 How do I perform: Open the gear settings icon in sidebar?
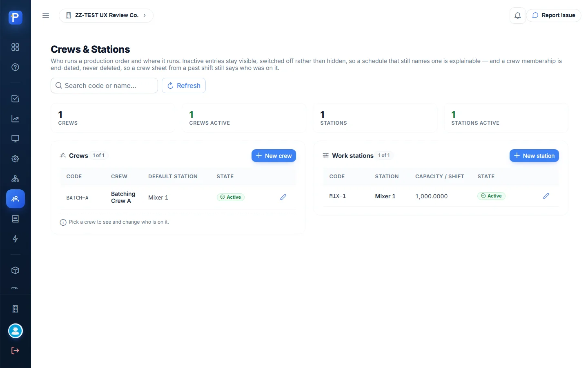click(x=16, y=159)
